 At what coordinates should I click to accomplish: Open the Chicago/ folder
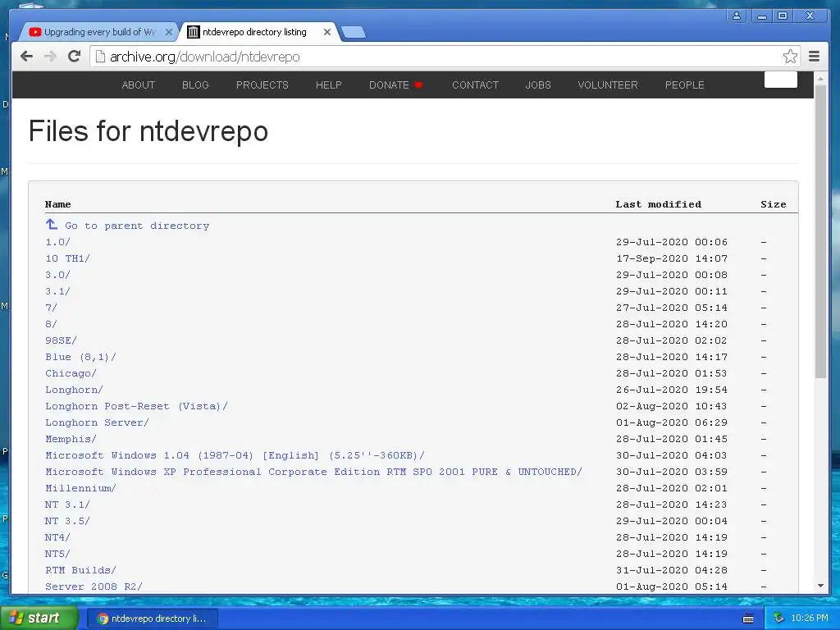coord(71,373)
